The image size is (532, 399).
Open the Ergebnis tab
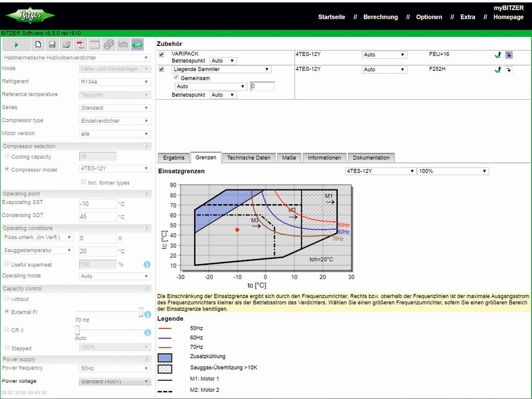[173, 158]
